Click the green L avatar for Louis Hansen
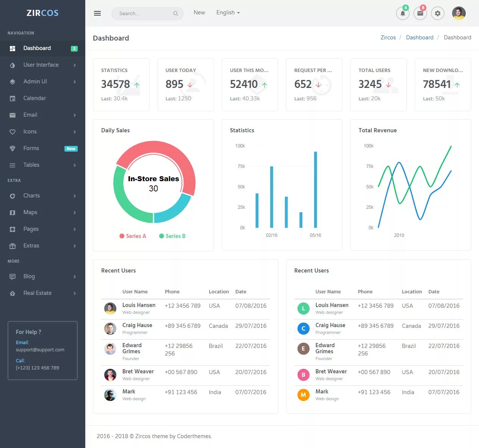This screenshot has width=479, height=448. [303, 309]
